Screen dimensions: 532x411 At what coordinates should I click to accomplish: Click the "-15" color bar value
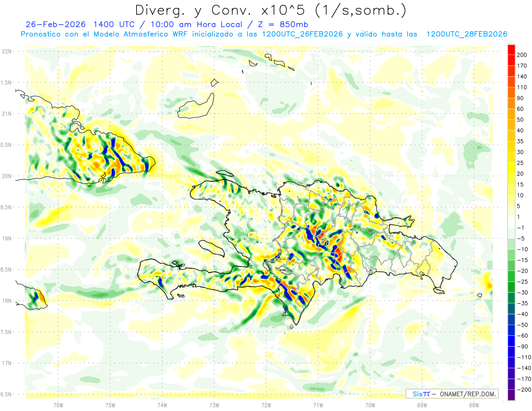(523, 260)
